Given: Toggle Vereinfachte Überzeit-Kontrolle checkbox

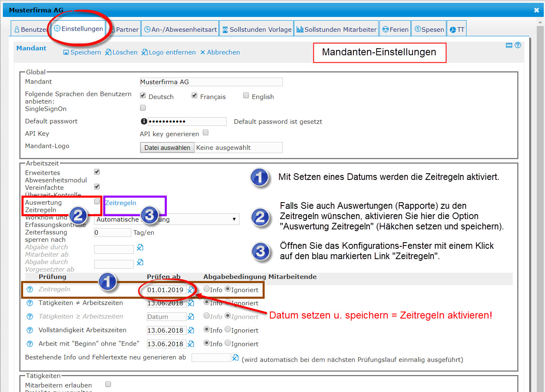Looking at the screenshot, I should point(97,187).
